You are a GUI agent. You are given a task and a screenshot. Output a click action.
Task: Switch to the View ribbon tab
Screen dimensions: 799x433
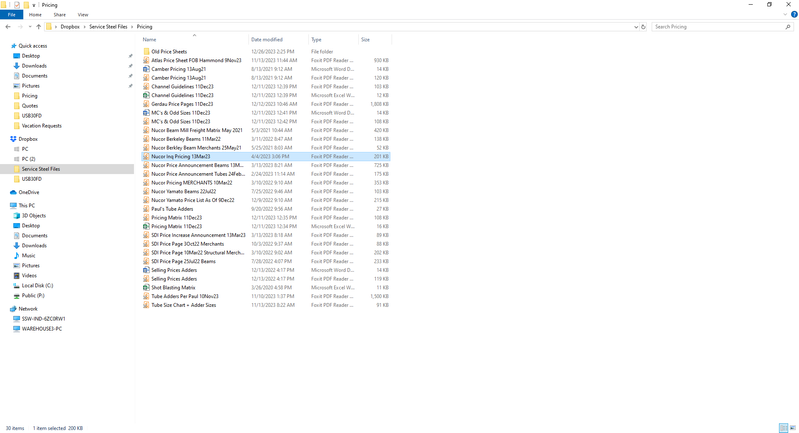[x=83, y=15]
